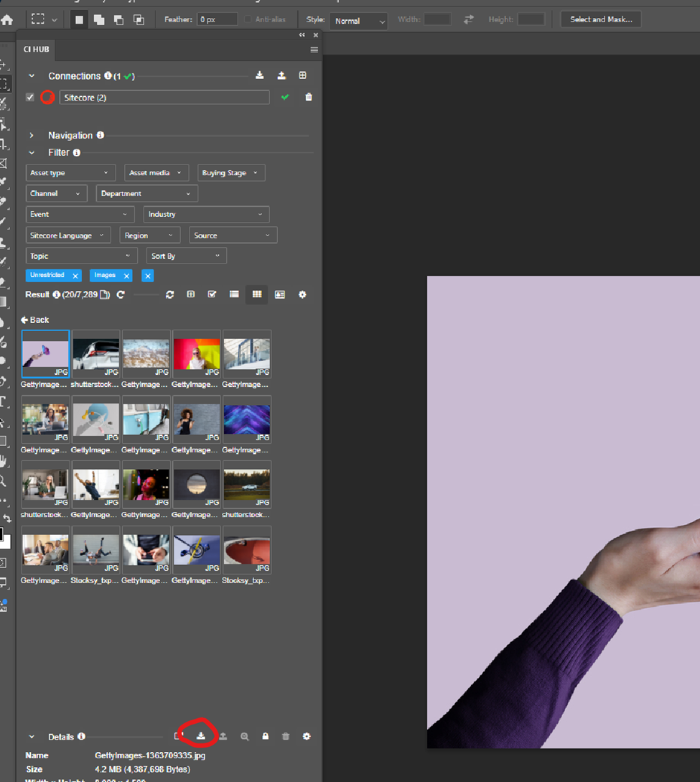Open the Result section settings gear
Image resolution: width=700 pixels, height=782 pixels.
[302, 294]
